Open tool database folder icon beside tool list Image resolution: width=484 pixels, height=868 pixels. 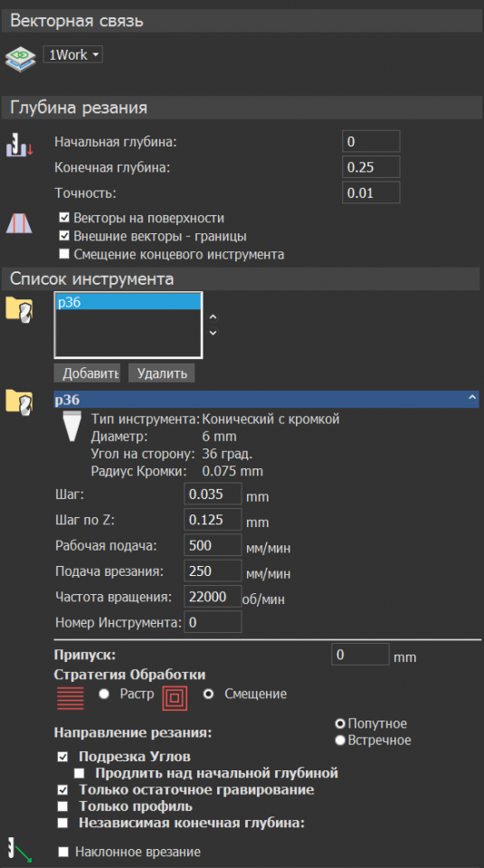click(x=19, y=309)
